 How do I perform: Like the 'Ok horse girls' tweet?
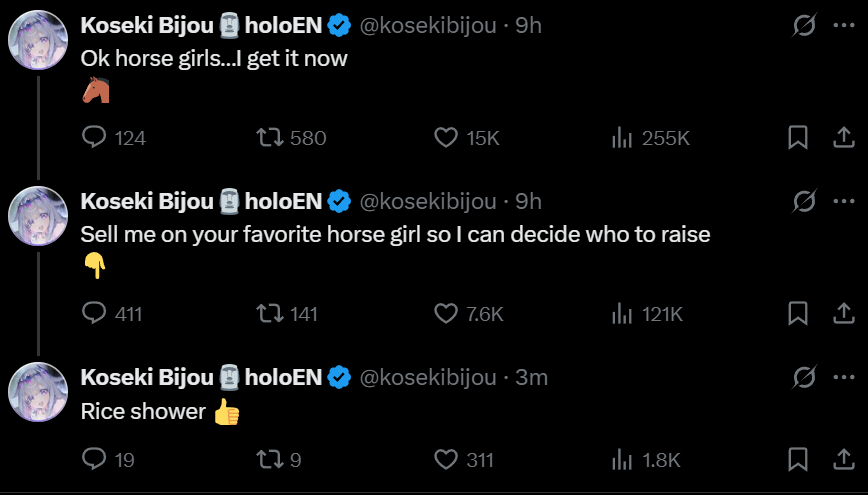[446, 138]
